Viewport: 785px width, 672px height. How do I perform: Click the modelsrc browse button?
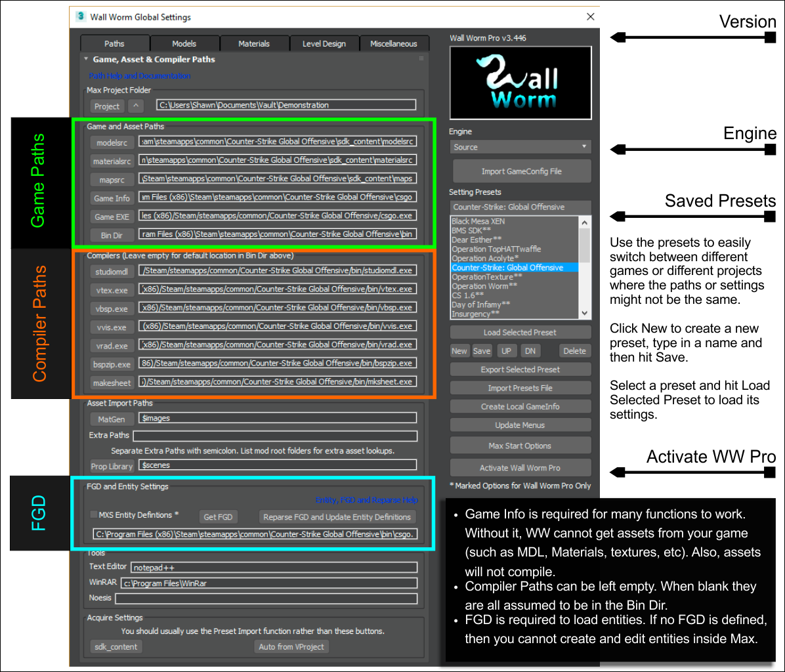point(112,142)
